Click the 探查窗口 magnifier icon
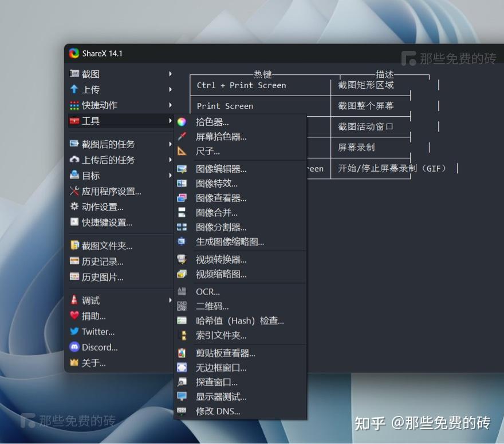Screen dimensions: 504x444 tap(182, 382)
